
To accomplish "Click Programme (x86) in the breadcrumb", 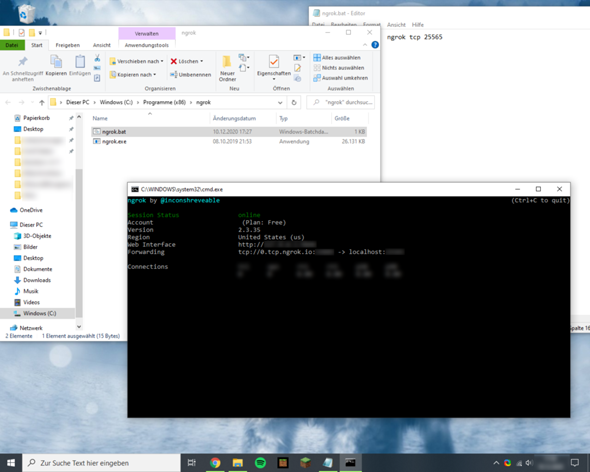I will pyautogui.click(x=164, y=102).
